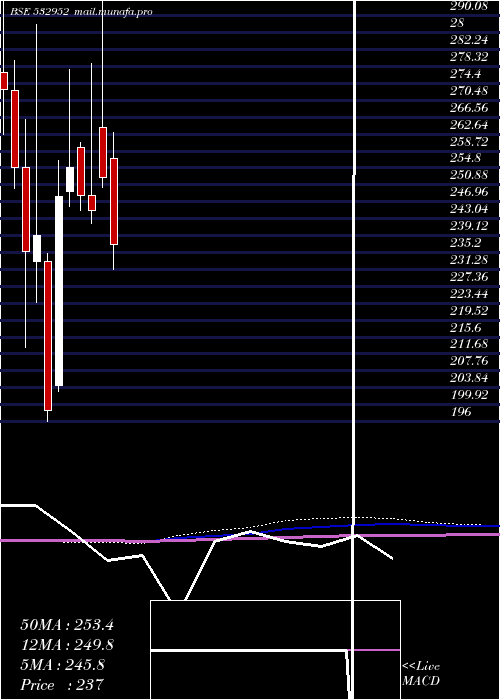Click the 196 bottom price label
The width and height of the screenshot is (500, 700).
coord(461,412)
